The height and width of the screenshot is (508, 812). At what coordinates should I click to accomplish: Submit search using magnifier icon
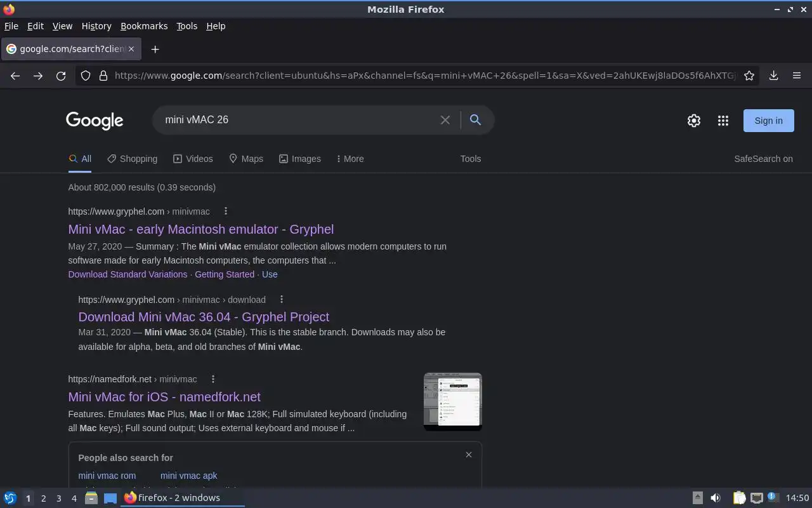[x=475, y=120]
